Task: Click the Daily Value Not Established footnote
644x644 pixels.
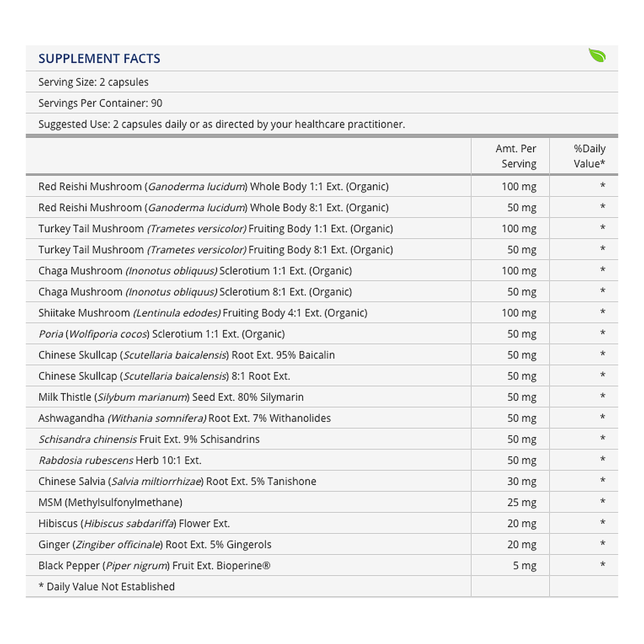Action: click(106, 587)
